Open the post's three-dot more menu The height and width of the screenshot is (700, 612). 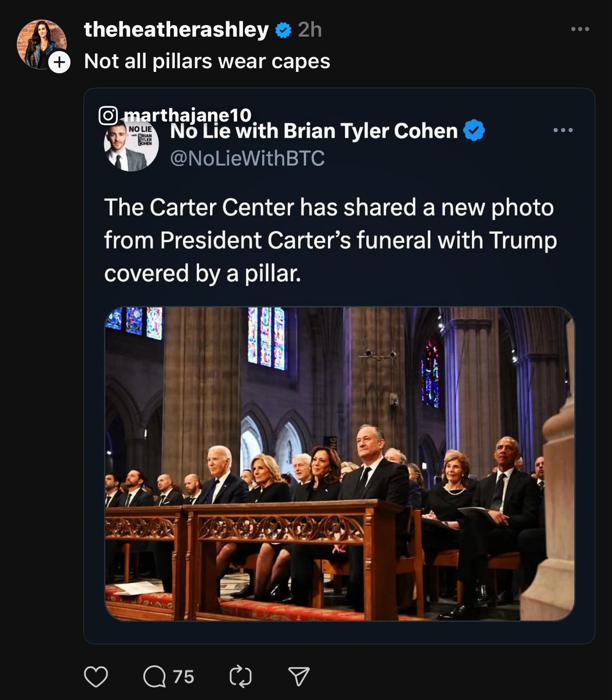pos(580,29)
